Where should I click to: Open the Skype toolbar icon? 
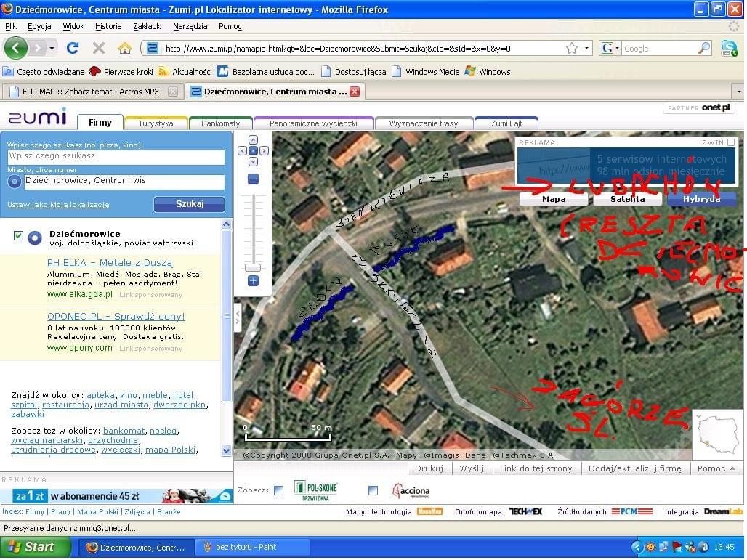click(729, 48)
